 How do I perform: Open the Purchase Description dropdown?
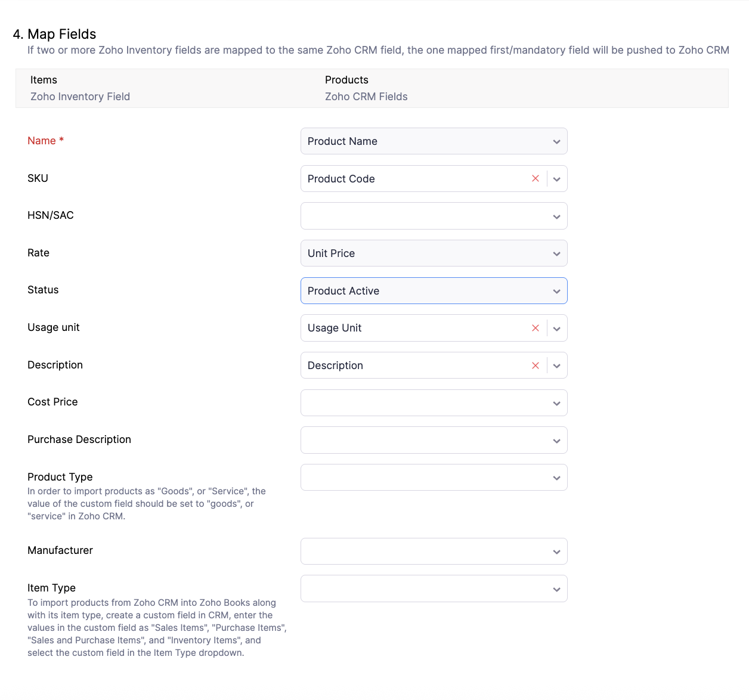click(x=434, y=440)
